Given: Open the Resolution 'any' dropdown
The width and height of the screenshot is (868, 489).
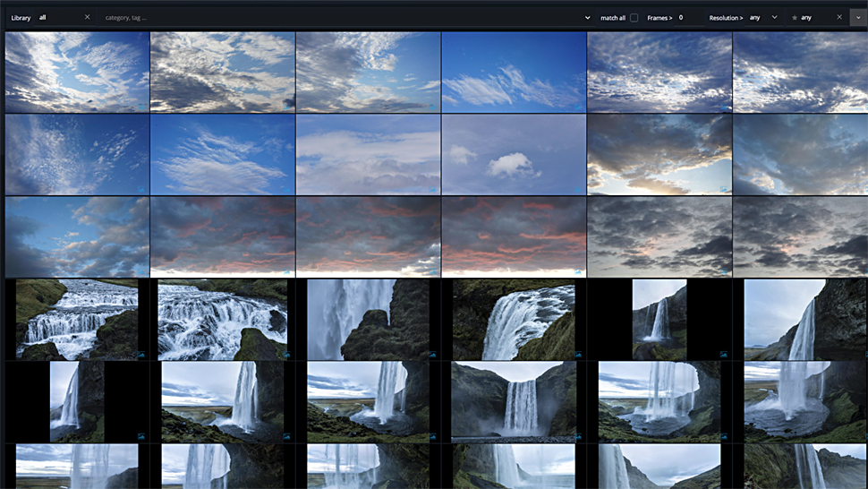Looking at the screenshot, I should coord(764,18).
